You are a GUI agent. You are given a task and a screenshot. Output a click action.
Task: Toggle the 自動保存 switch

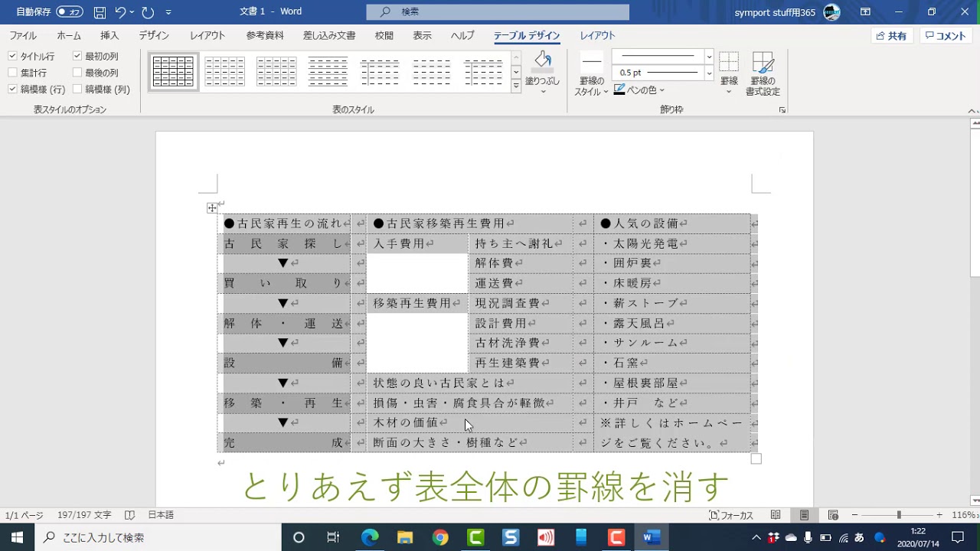pos(70,12)
